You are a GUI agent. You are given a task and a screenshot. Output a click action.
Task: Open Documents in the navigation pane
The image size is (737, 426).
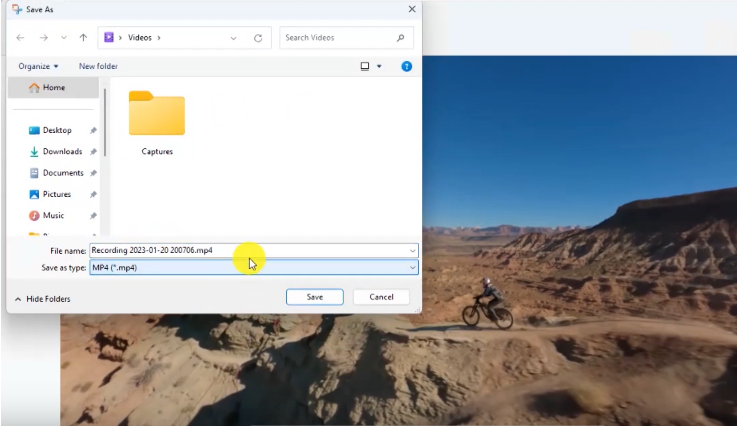(x=63, y=173)
